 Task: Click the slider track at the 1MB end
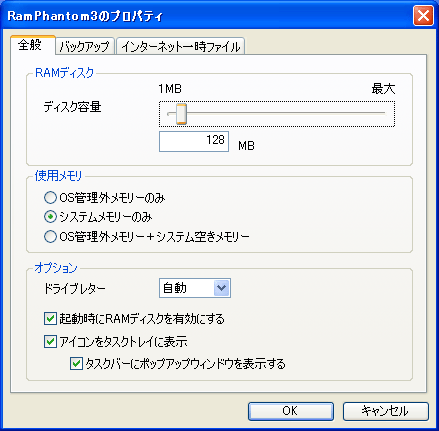(x=169, y=113)
